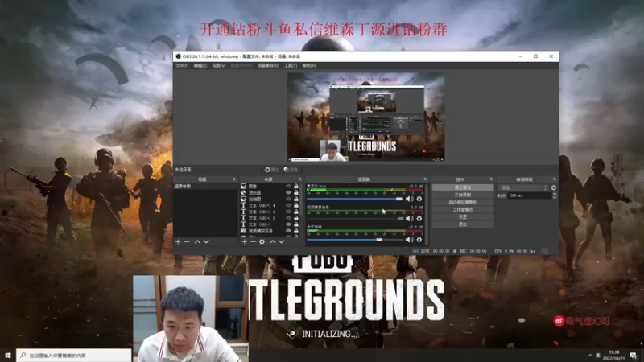The image size is (644, 362).
Task: Mute the third audio mixer track speaker
Action: [409, 239]
